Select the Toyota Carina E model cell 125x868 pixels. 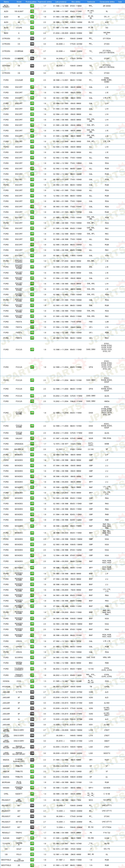pos(19,843)
